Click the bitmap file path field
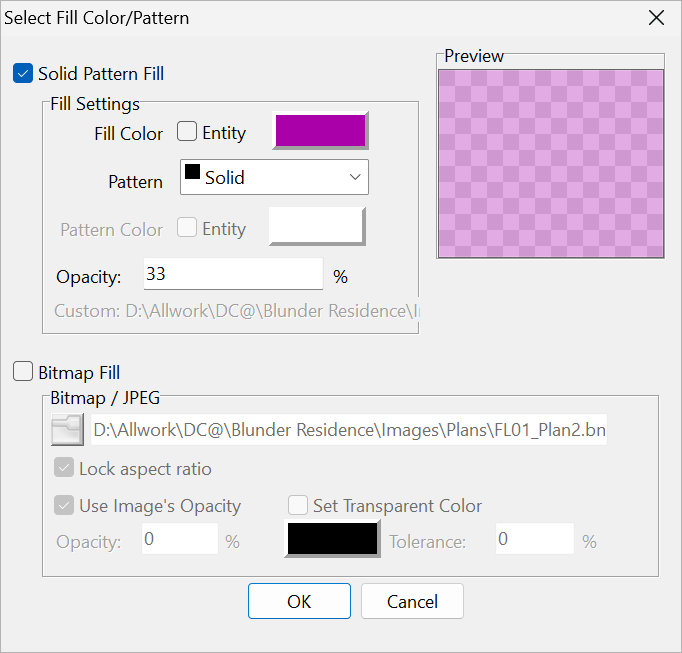Image resolution: width=682 pixels, height=653 pixels. coord(349,430)
